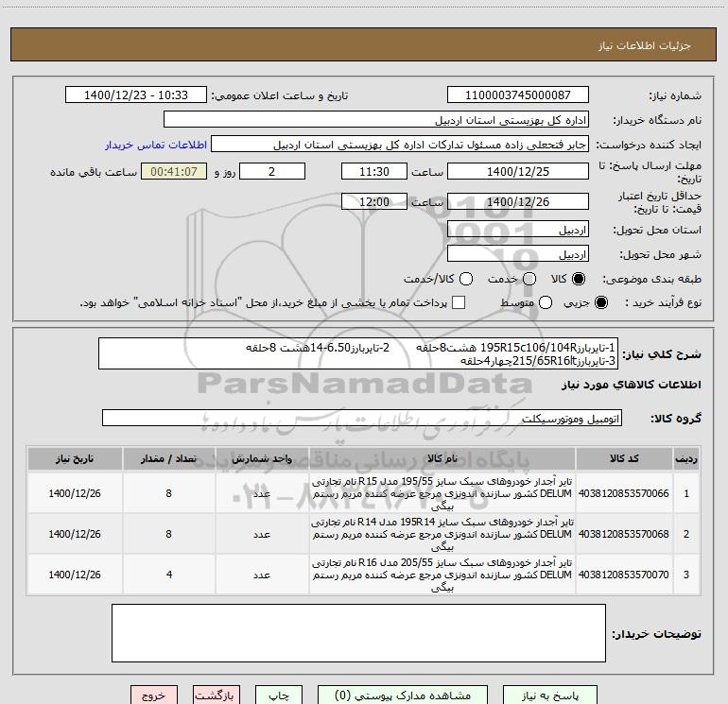
Task: Click the استان محل تحویل field
Action: [518, 230]
